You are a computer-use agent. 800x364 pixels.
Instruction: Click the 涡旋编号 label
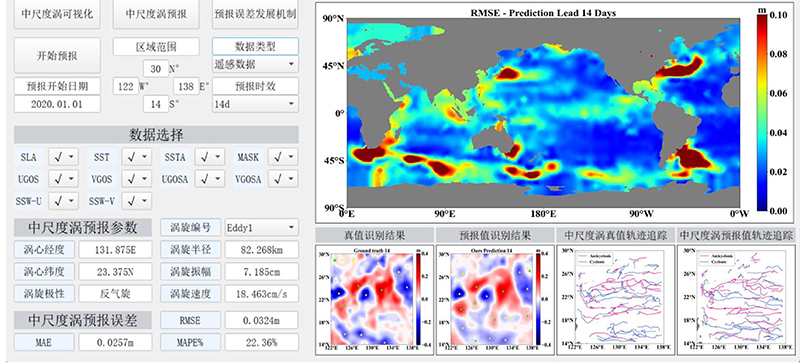(191, 227)
